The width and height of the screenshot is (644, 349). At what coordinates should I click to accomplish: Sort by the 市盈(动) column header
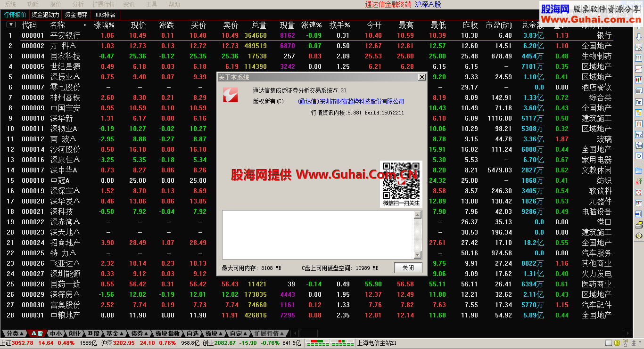[x=499, y=25]
